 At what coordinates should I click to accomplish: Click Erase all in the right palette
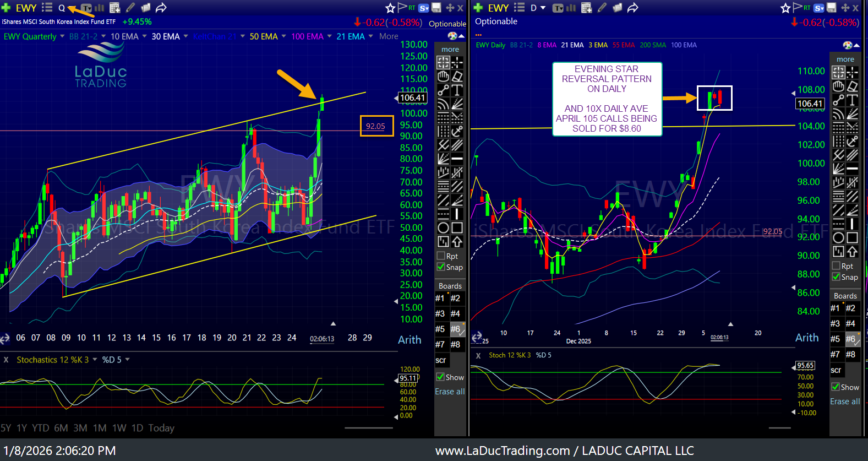point(845,402)
